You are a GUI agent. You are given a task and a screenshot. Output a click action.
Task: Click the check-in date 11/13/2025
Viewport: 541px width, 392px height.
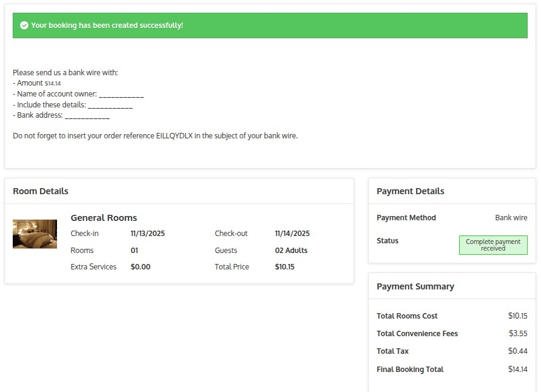147,234
